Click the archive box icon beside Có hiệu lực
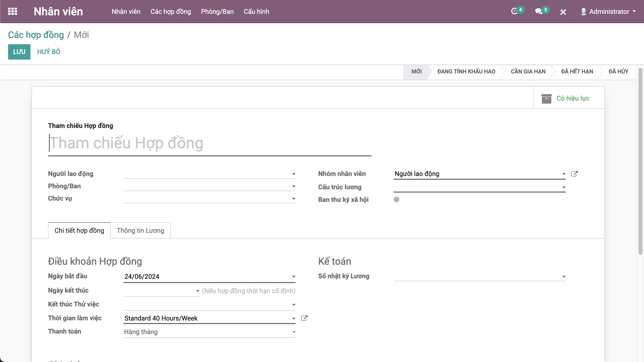This screenshot has height=362, width=644. pyautogui.click(x=546, y=99)
